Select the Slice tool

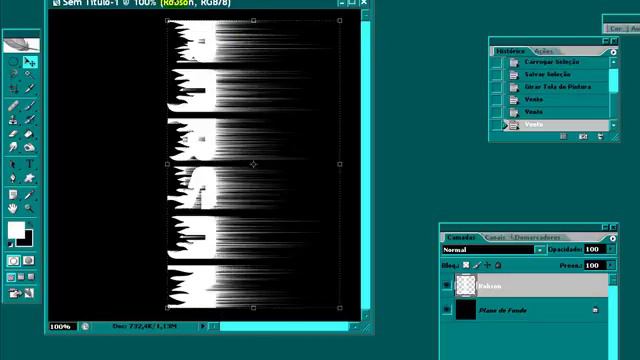pyautogui.click(x=29, y=89)
